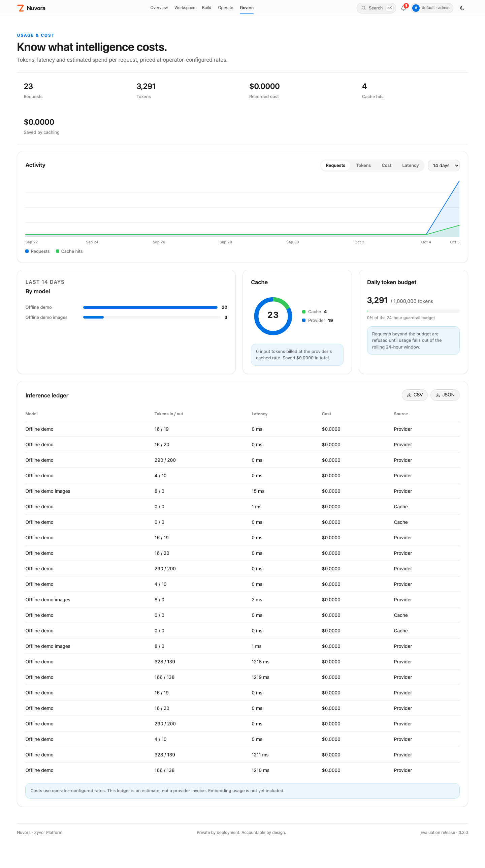The width and height of the screenshot is (485, 868).
Task: Click the daily token budget progress bar
Action: coord(413,311)
